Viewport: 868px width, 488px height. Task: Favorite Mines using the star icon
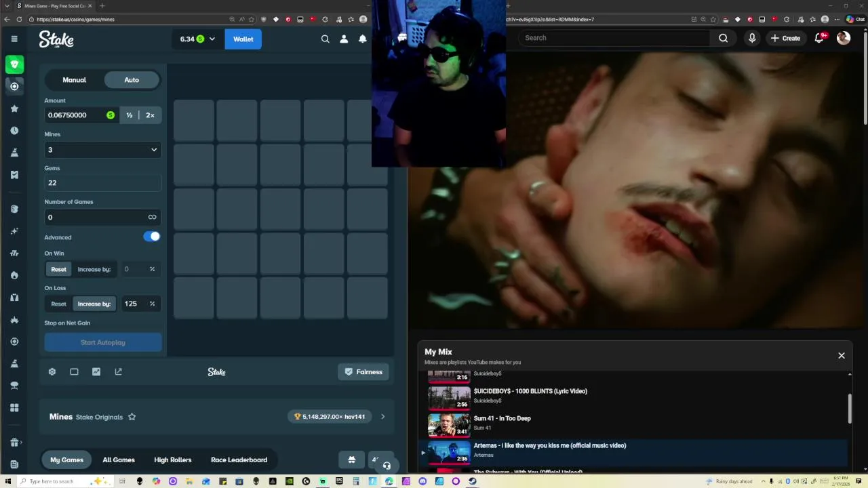132,417
